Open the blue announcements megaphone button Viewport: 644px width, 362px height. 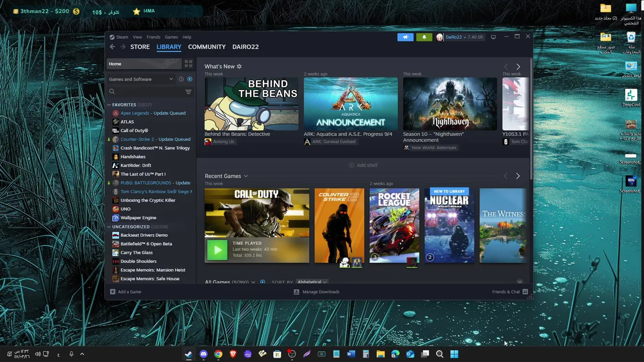click(405, 37)
